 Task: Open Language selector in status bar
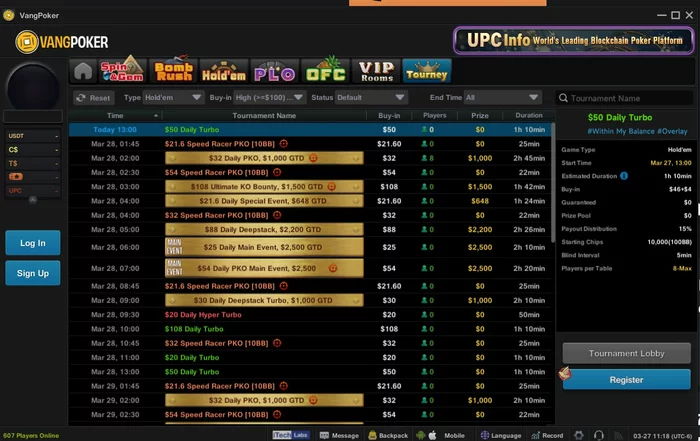[500, 435]
